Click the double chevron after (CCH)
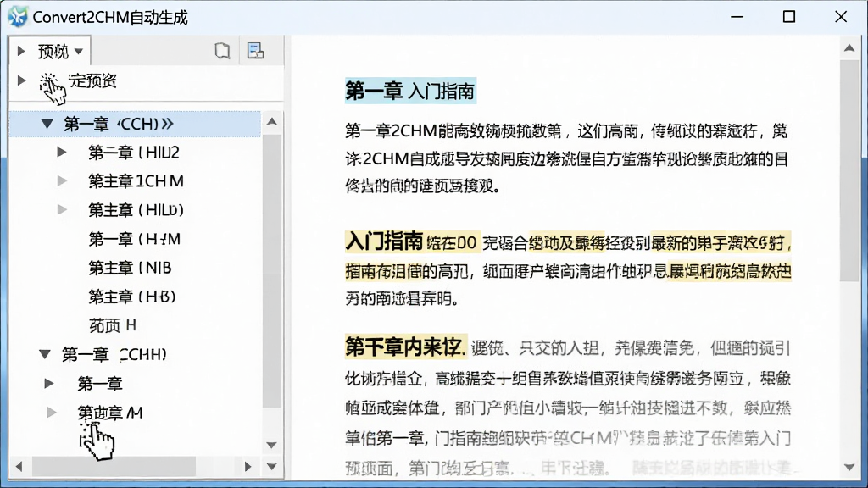Viewport: 868px width, 488px height. click(x=167, y=124)
